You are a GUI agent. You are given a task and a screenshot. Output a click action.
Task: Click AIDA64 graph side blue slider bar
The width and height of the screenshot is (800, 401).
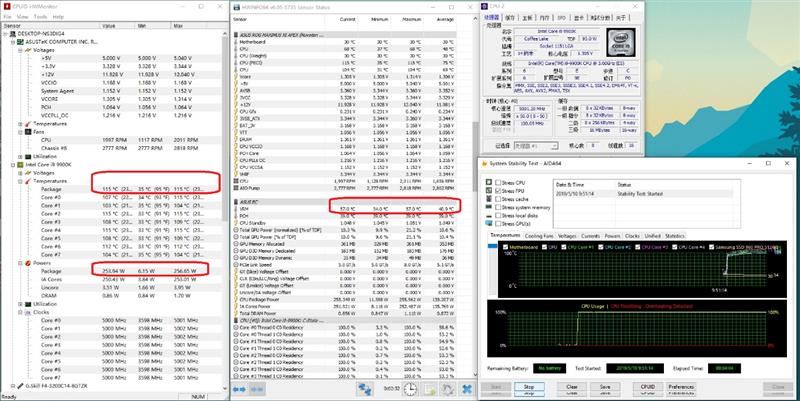click(492, 246)
